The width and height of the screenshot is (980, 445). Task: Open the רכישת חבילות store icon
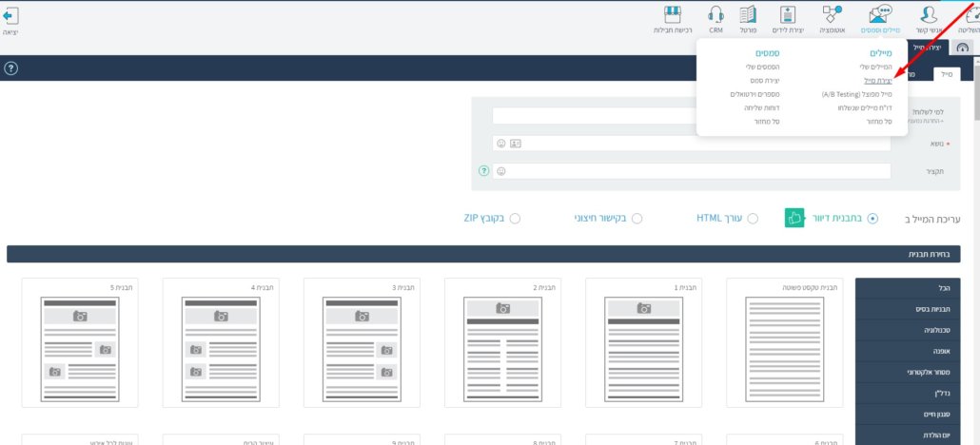[673, 14]
